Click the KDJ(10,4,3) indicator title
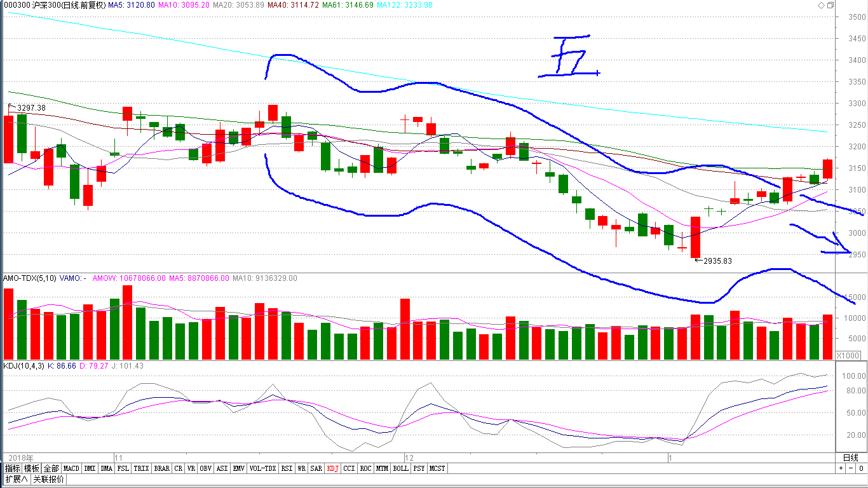 [x=24, y=366]
